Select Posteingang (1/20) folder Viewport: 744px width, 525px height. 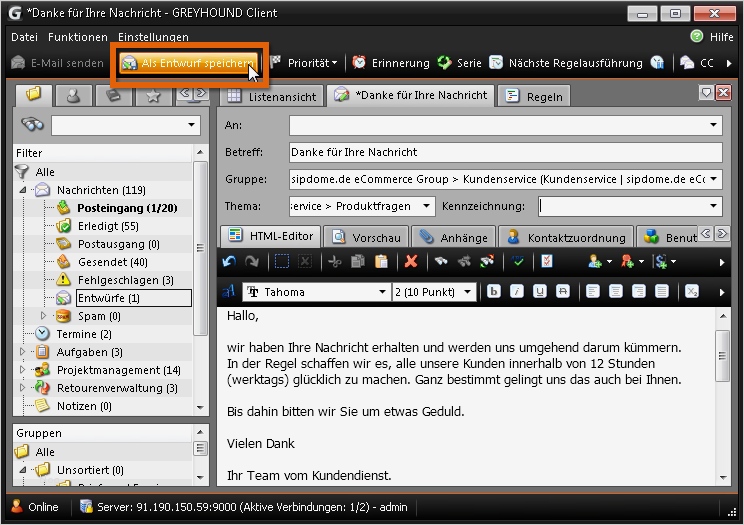point(127,208)
